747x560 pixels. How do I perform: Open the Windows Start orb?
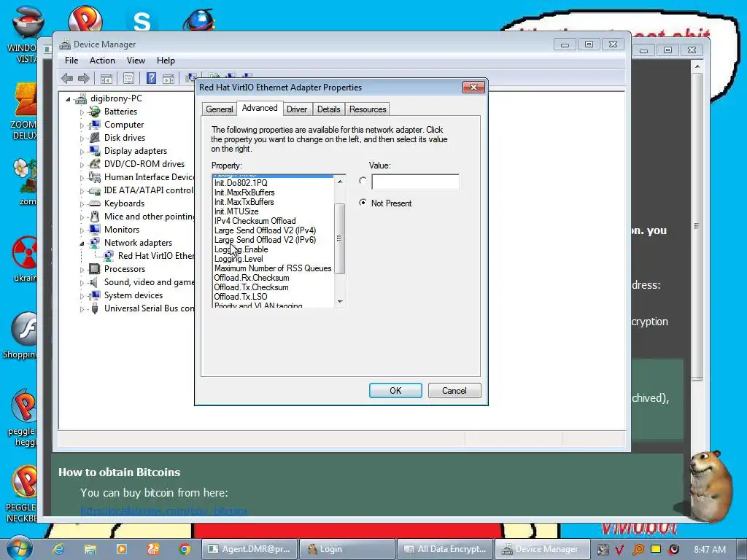click(18, 548)
